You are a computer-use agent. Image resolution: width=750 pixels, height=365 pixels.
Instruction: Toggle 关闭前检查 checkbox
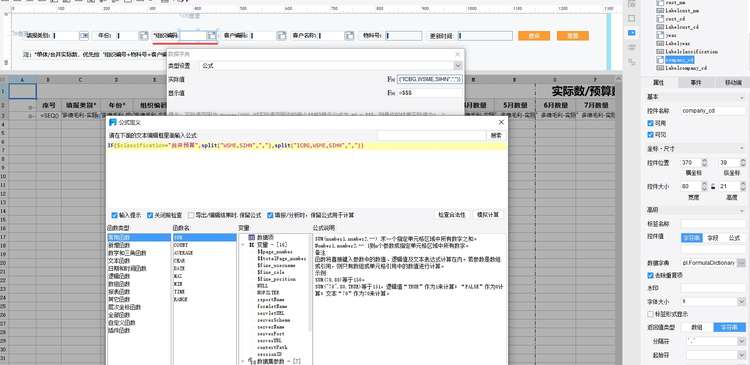tap(150, 216)
